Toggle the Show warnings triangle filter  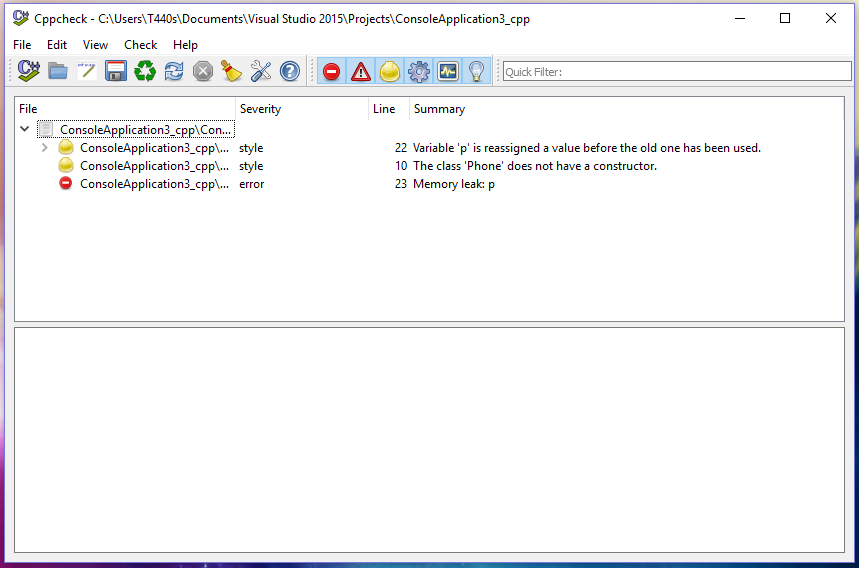tap(360, 71)
